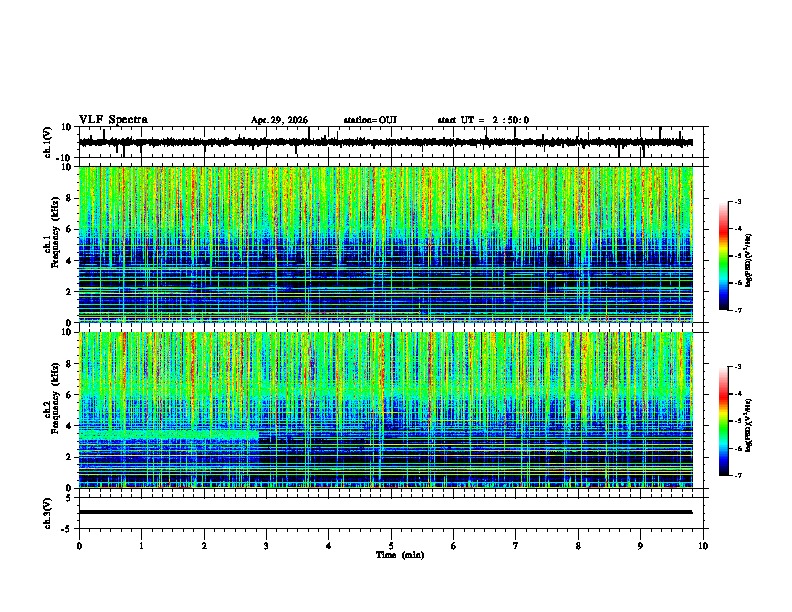The height and width of the screenshot is (612, 792).
Task: Click the ch.3(V) axis label
Action: (47, 513)
